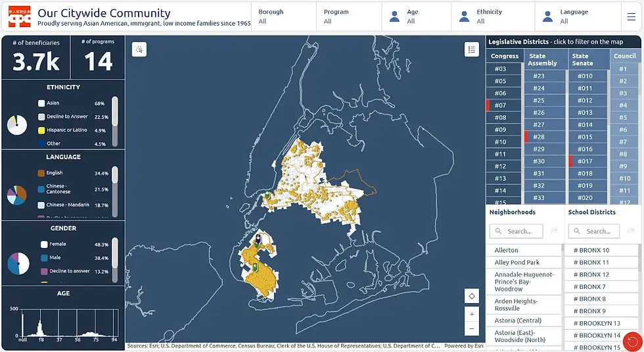644x352 pixels.
Task: Toggle Chinese - Cantonese legend entry
Action: pyautogui.click(x=73, y=189)
